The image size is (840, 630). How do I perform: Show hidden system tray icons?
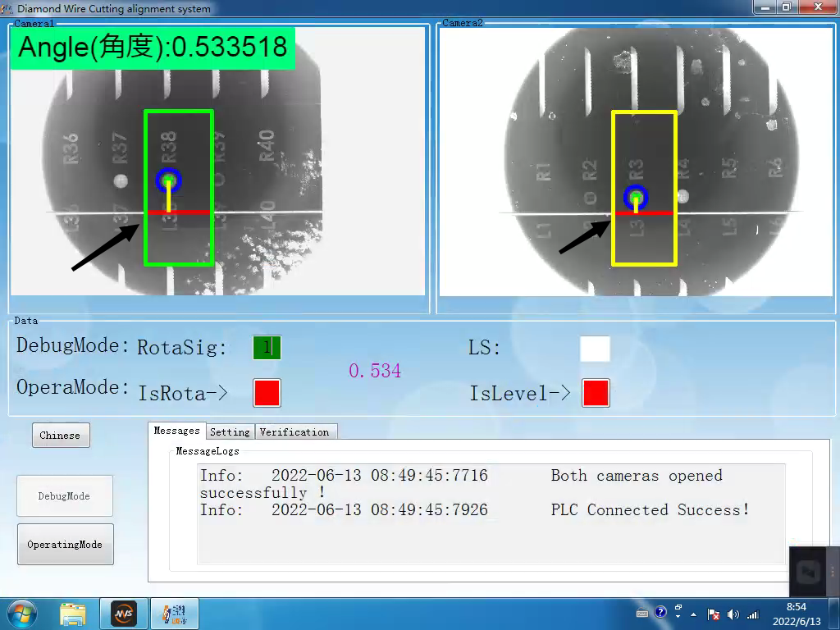coord(694,614)
